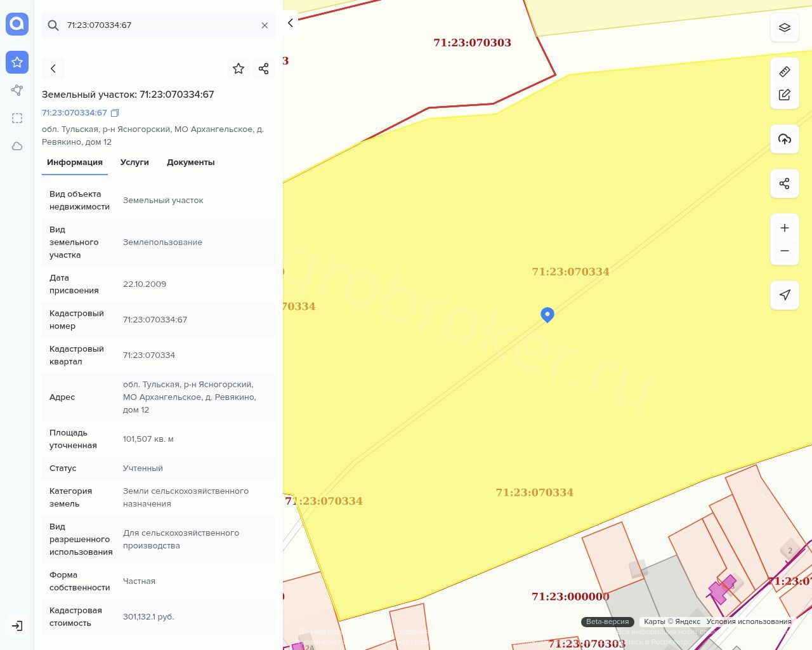The height and width of the screenshot is (650, 812).
Task: Open favorites in the left sidebar
Action: point(17,62)
